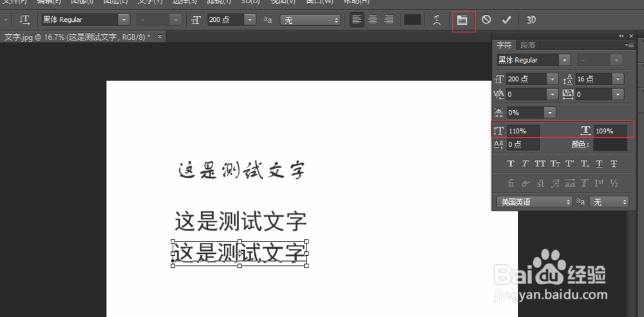Toggle Faux Bold style

[511, 164]
